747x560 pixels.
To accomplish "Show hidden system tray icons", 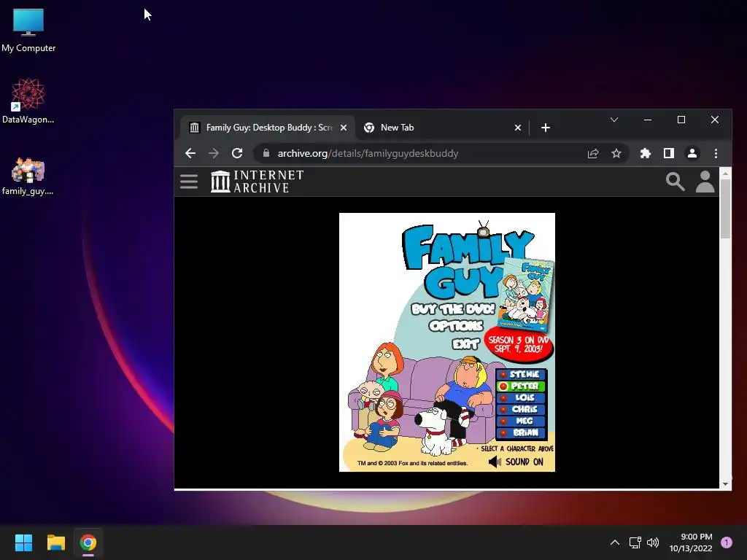I will click(x=614, y=542).
